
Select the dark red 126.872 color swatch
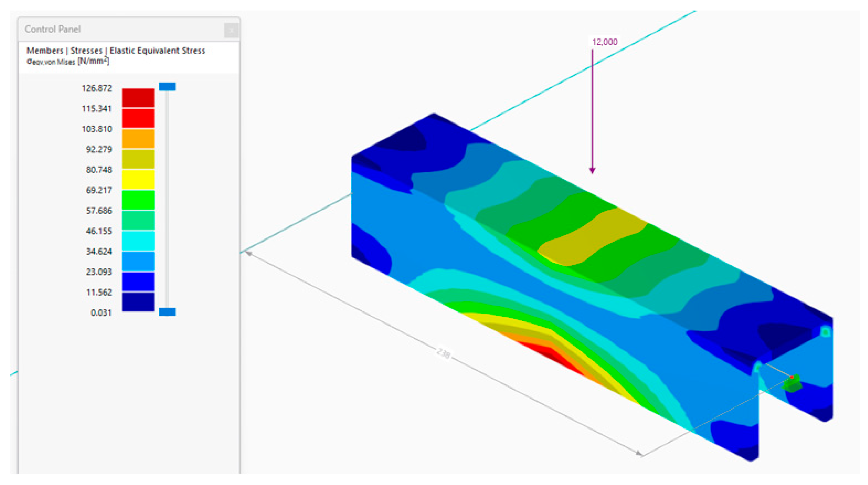pos(138,98)
